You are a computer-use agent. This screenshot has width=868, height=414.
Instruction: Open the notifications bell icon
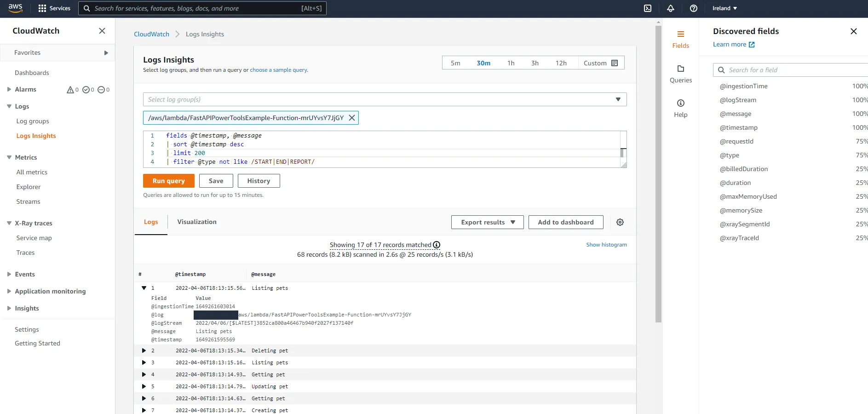pyautogui.click(x=670, y=8)
